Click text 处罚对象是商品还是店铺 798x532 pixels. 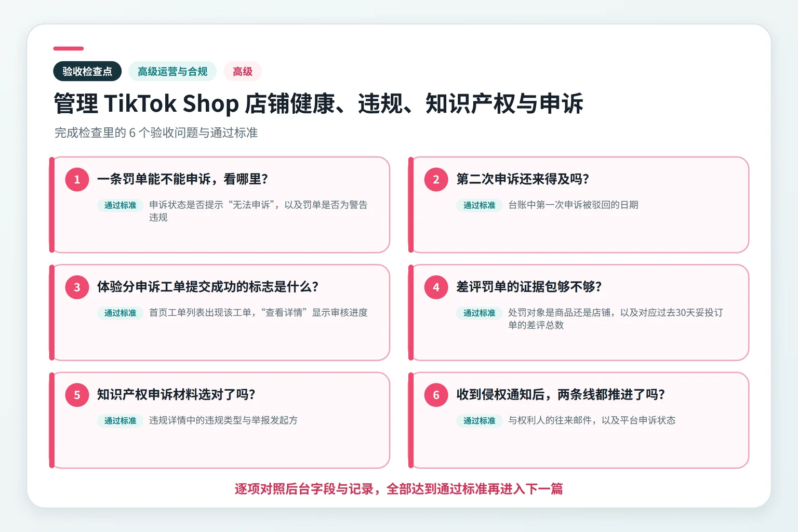pos(559,312)
